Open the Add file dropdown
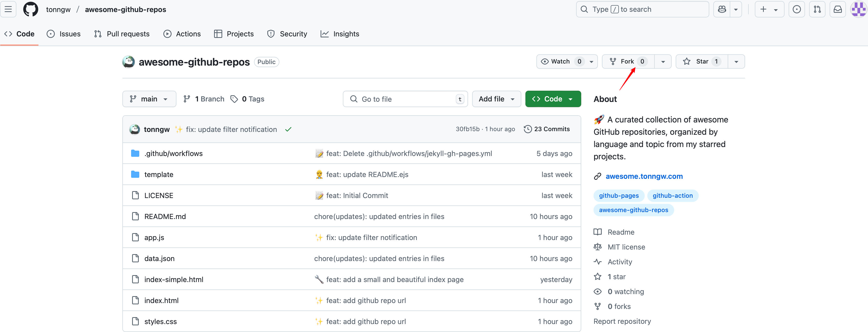Image resolution: width=868 pixels, height=332 pixels. point(496,99)
